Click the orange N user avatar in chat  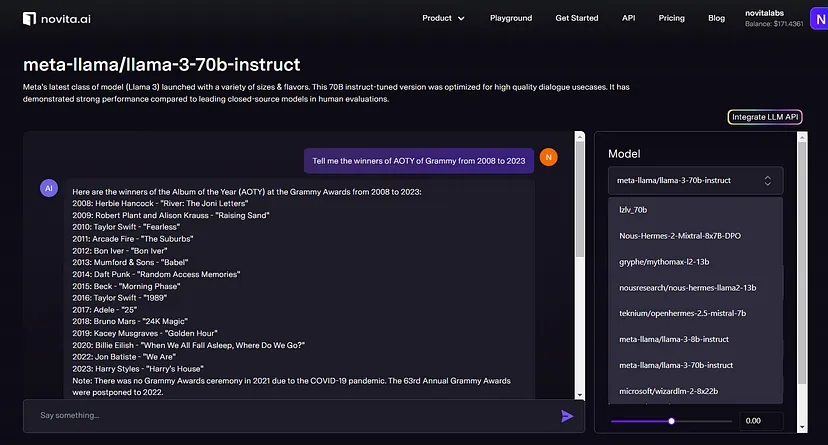click(x=549, y=157)
